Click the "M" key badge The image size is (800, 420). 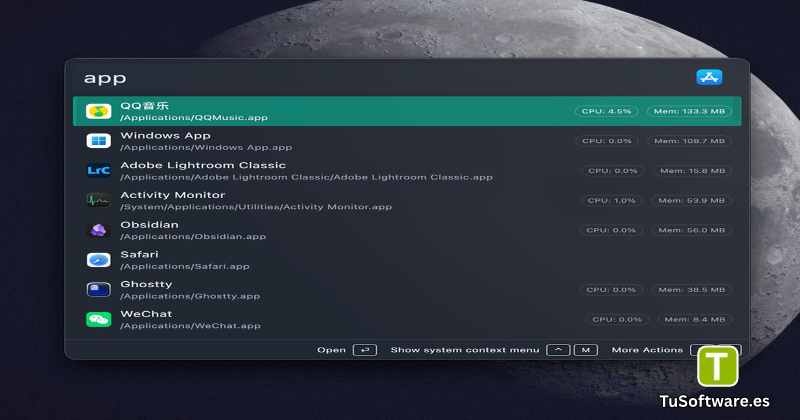click(586, 350)
